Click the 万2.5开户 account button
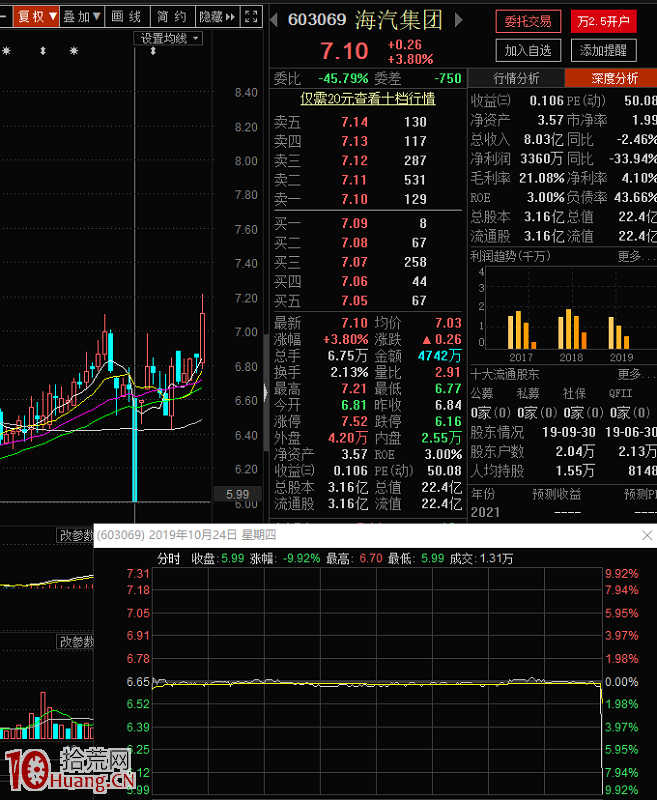657x800 pixels. [x=603, y=21]
